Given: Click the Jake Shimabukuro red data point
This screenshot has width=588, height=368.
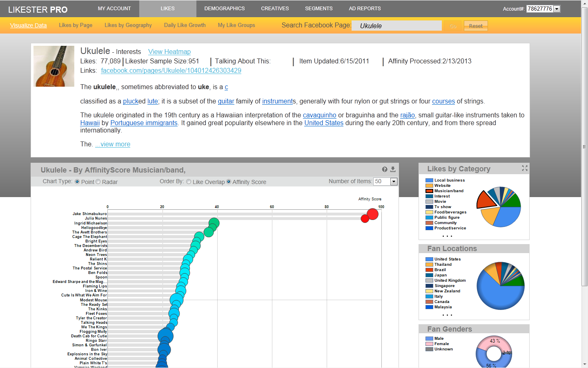Looking at the screenshot, I should [x=372, y=214].
